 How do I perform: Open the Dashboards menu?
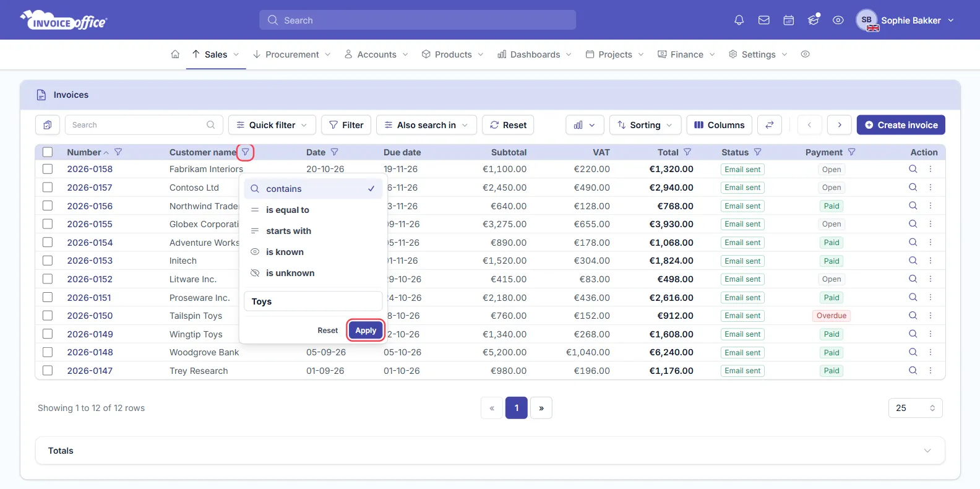535,54
